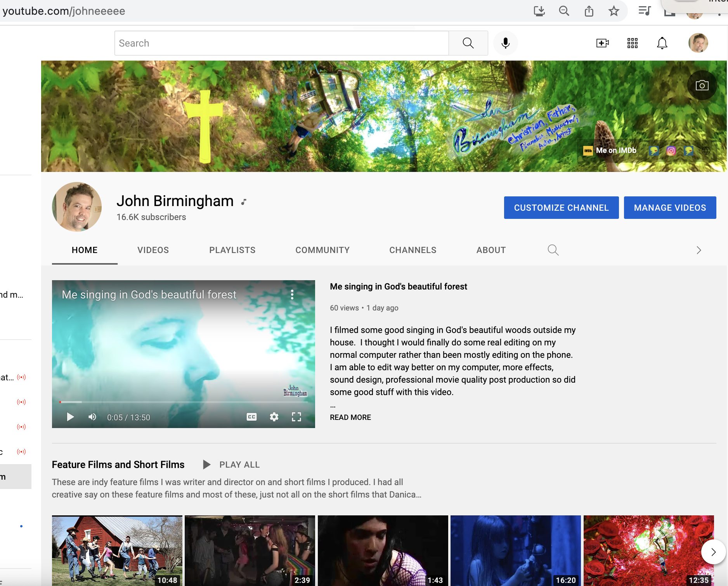Switch to the VIDEOS tab

coord(153,250)
